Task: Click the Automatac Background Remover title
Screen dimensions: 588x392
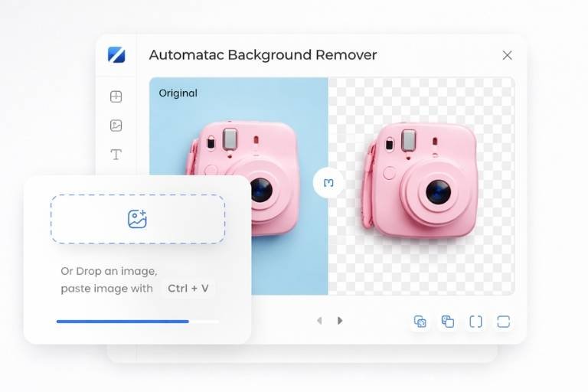Action: pos(263,55)
